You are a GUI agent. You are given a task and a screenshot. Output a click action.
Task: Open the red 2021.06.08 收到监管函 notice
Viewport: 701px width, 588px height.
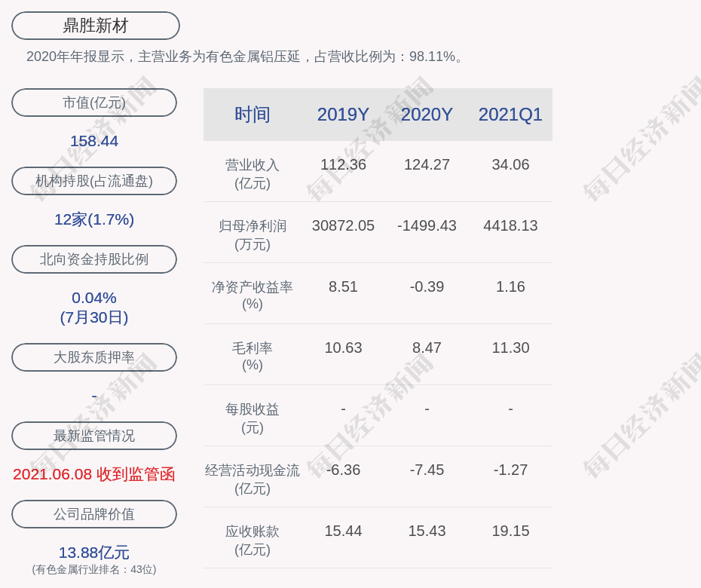click(94, 474)
